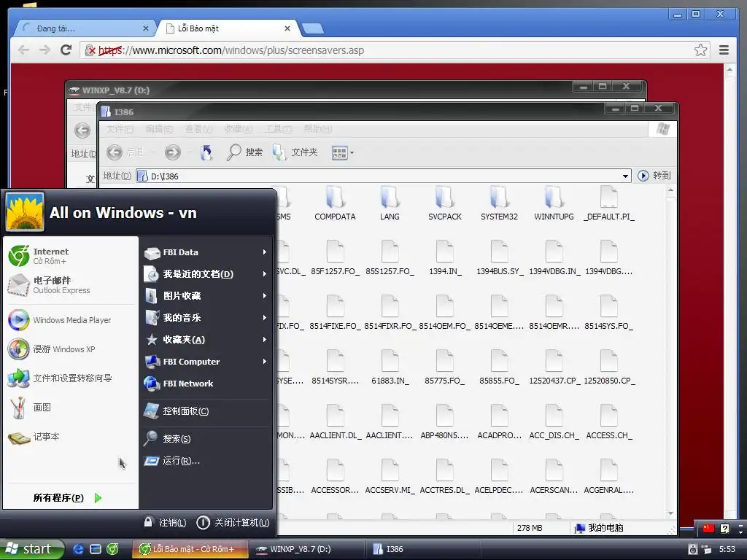Expand Favorites (收藏夹) submenu
The image size is (747, 560).
point(206,340)
